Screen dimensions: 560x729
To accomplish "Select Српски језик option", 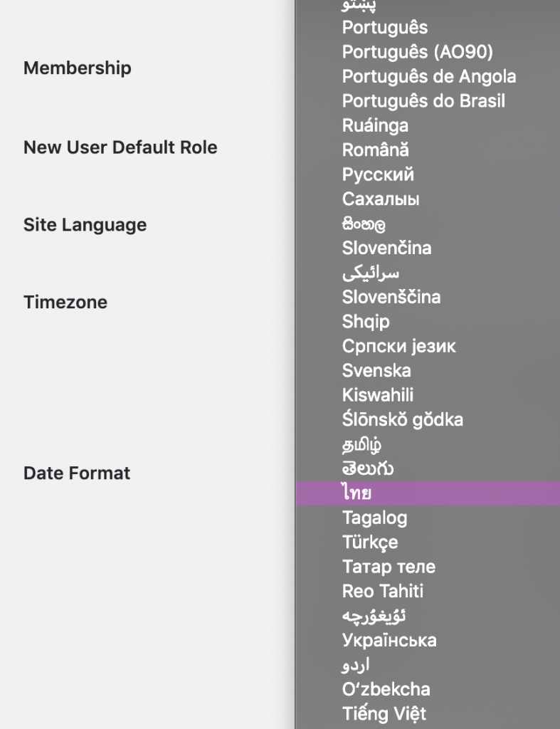I will [x=428, y=347].
